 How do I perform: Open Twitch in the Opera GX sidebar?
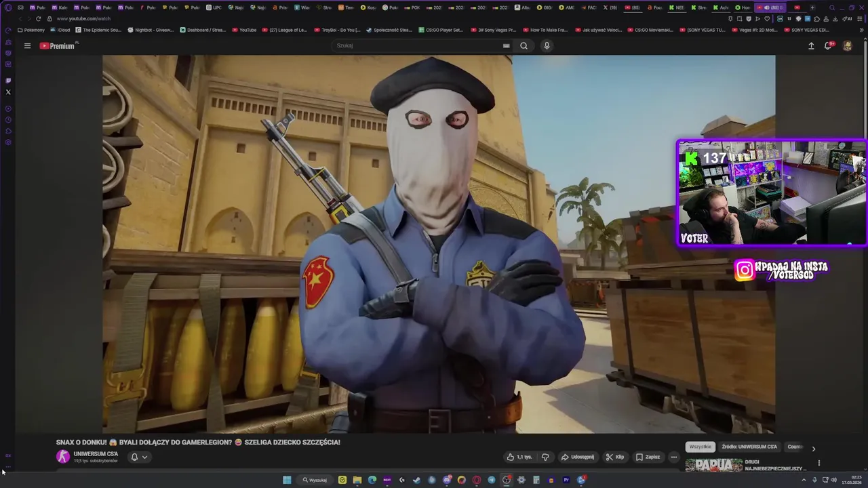click(8, 80)
